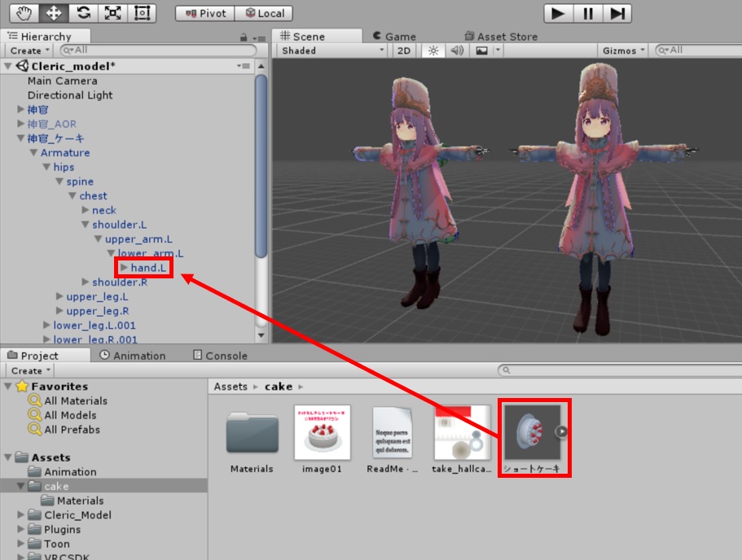
Task: Select the Hand tool in toolbar
Action: click(24, 13)
